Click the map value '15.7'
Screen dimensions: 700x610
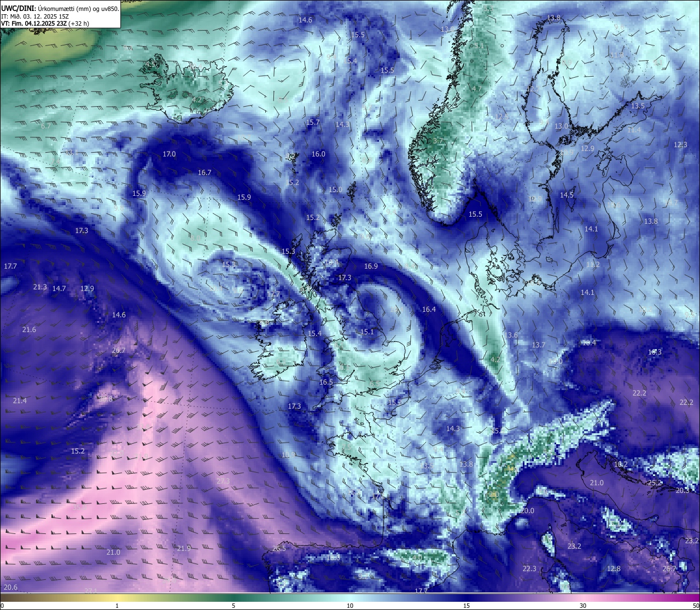[313, 122]
